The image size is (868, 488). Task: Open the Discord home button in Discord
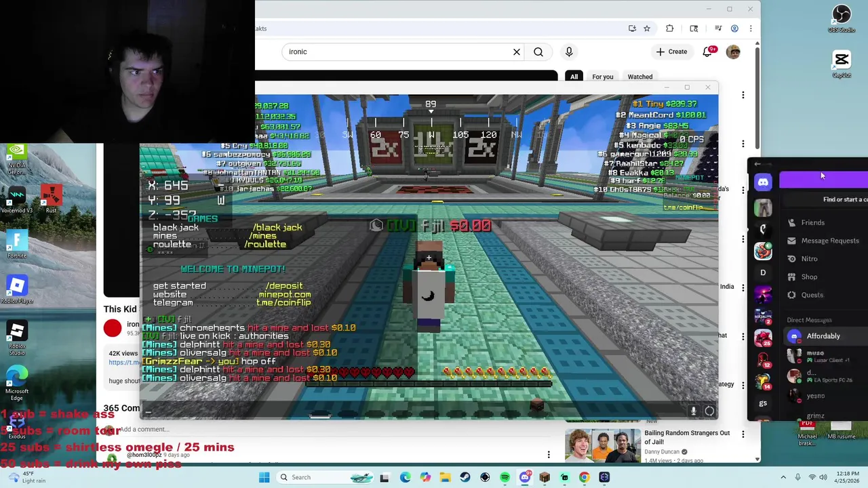pos(763,182)
